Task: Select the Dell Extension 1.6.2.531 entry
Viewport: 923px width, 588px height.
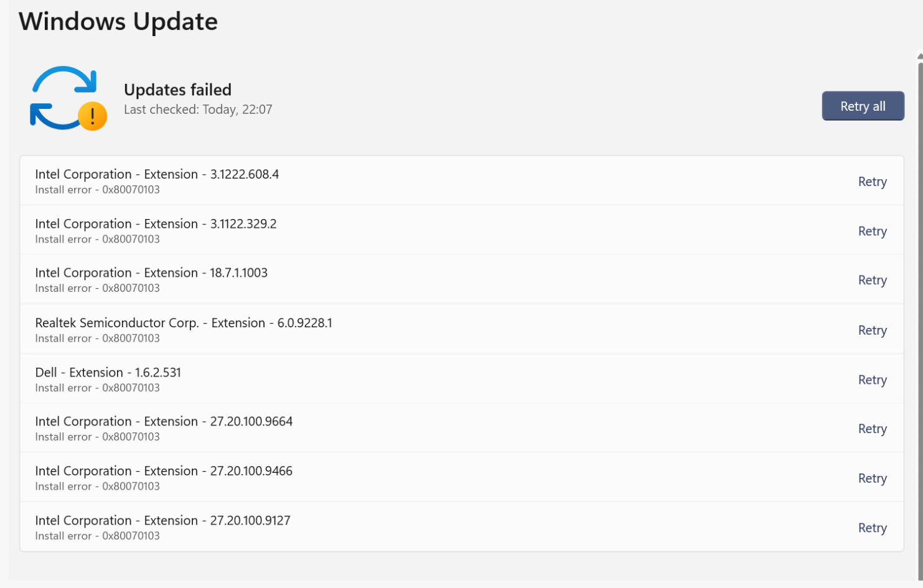Action: tap(462, 379)
